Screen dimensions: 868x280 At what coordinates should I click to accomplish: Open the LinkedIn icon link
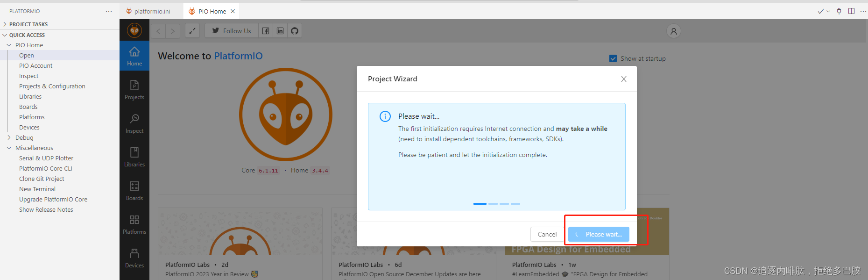click(x=280, y=31)
